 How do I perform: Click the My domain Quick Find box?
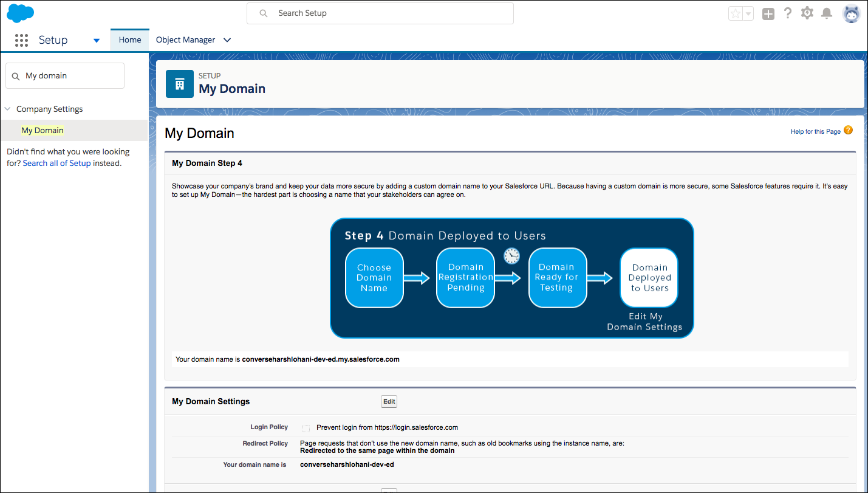[65, 76]
